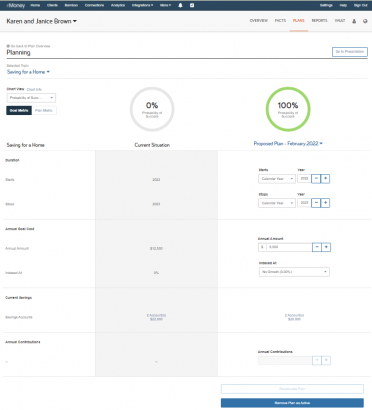The height and width of the screenshot is (410, 372).
Task: Click the round icon after the profile icon
Action: 365,21
